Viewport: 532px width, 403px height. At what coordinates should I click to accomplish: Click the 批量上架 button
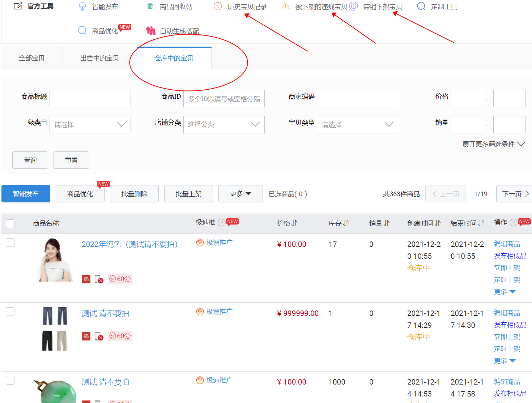click(188, 194)
